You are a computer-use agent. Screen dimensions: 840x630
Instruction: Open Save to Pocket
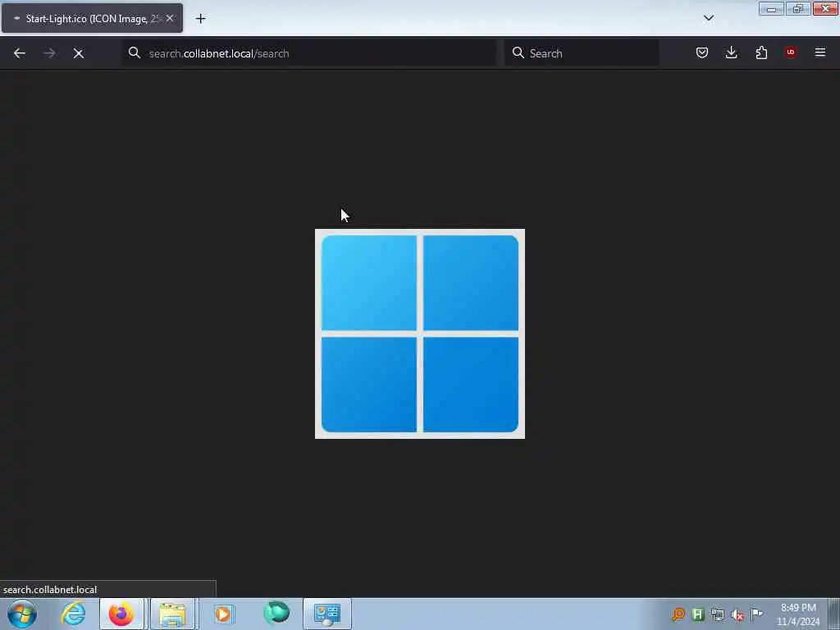pos(702,52)
